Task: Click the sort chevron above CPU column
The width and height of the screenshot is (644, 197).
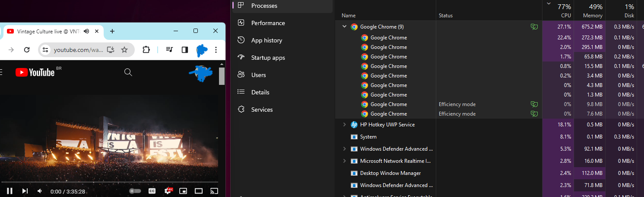Action: click(549, 3)
